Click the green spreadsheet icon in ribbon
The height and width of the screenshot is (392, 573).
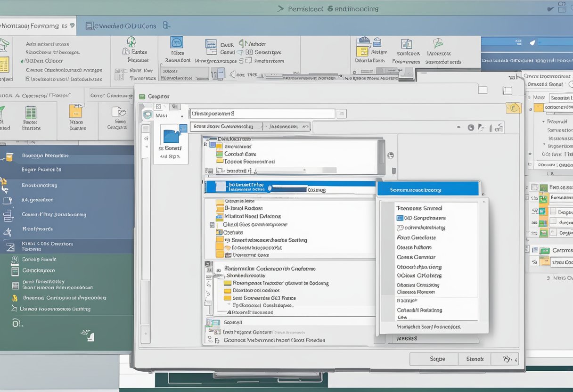pos(31,112)
